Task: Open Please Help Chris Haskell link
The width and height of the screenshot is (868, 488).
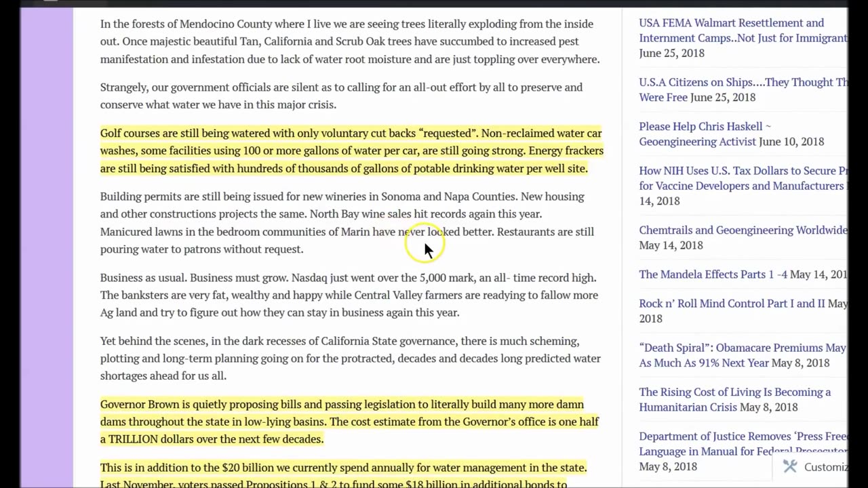Action: coord(705,134)
